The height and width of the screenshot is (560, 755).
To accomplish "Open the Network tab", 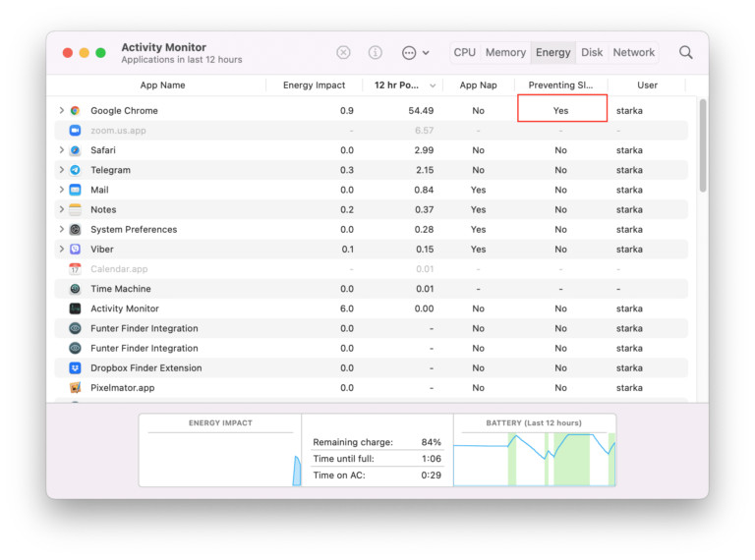I will pyautogui.click(x=633, y=53).
